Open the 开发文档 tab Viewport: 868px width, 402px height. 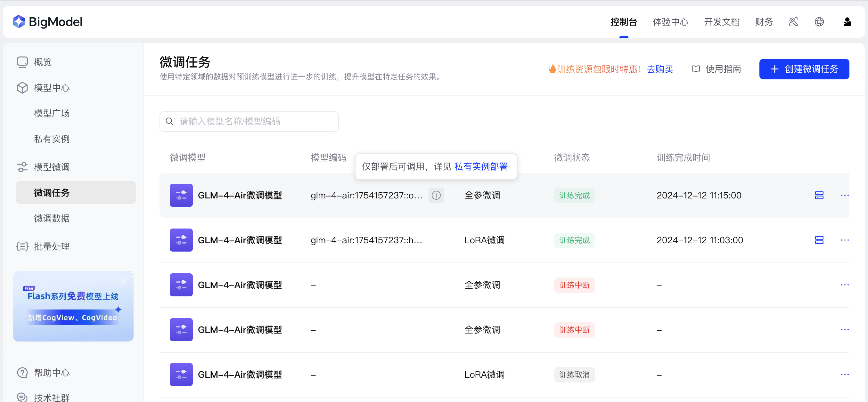pyautogui.click(x=721, y=22)
